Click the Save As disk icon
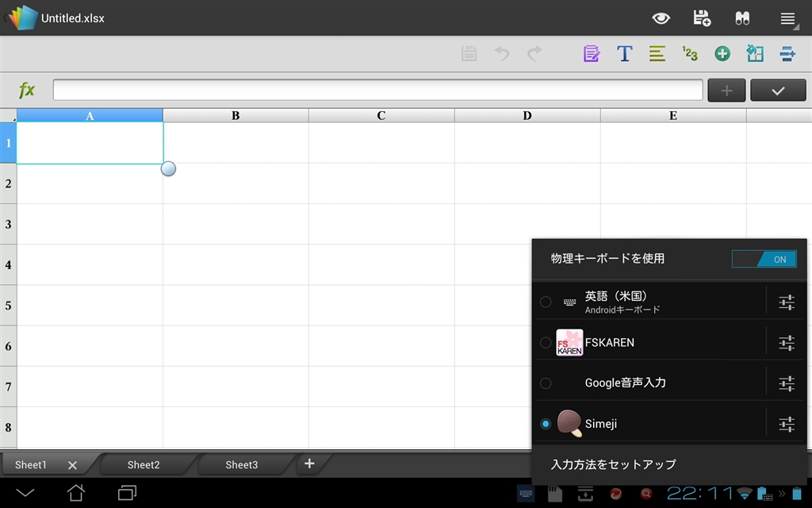This screenshot has height=508, width=812. click(701, 18)
